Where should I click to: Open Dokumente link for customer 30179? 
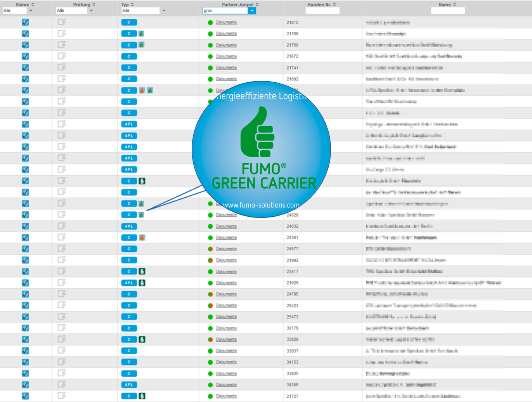[226, 328]
